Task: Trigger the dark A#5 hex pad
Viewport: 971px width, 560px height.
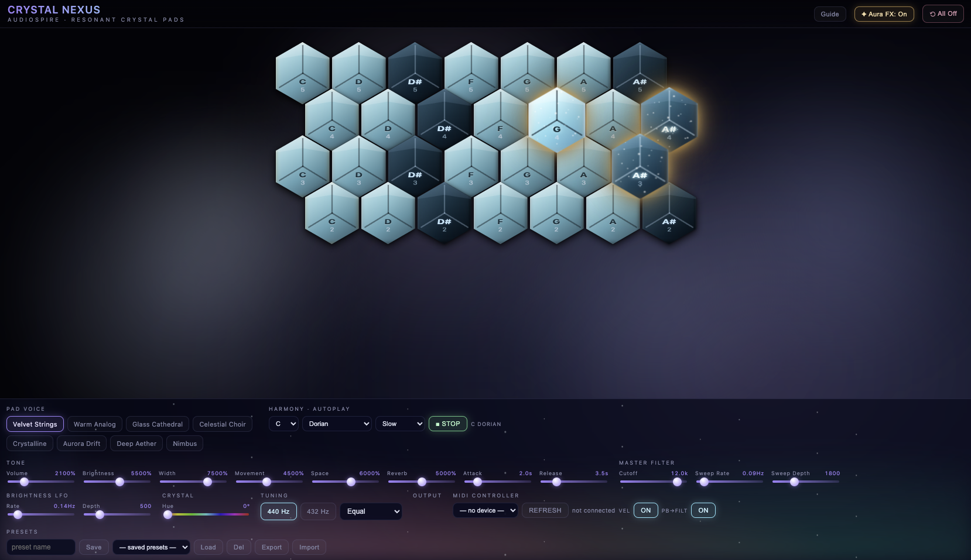Action: point(640,73)
